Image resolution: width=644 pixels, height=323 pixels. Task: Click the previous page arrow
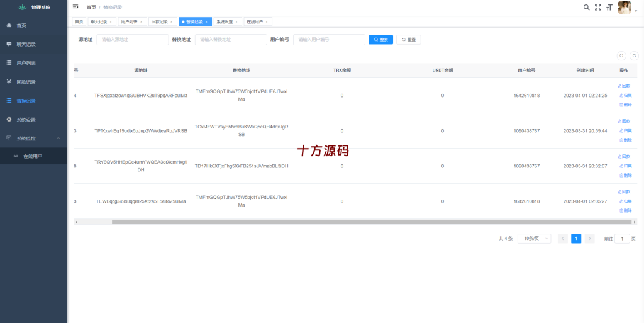click(563, 239)
